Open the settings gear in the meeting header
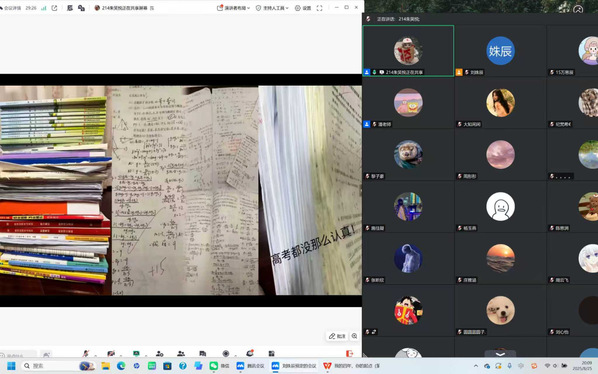The width and height of the screenshot is (598, 374). pos(303,8)
